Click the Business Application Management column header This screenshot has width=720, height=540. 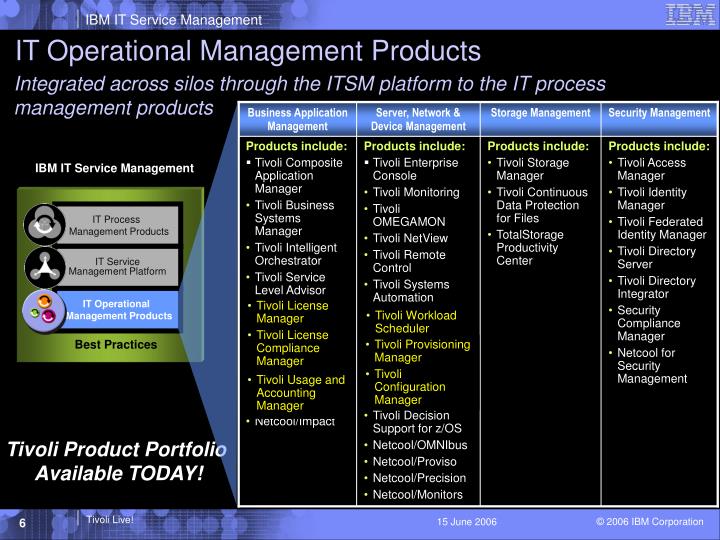[298, 119]
